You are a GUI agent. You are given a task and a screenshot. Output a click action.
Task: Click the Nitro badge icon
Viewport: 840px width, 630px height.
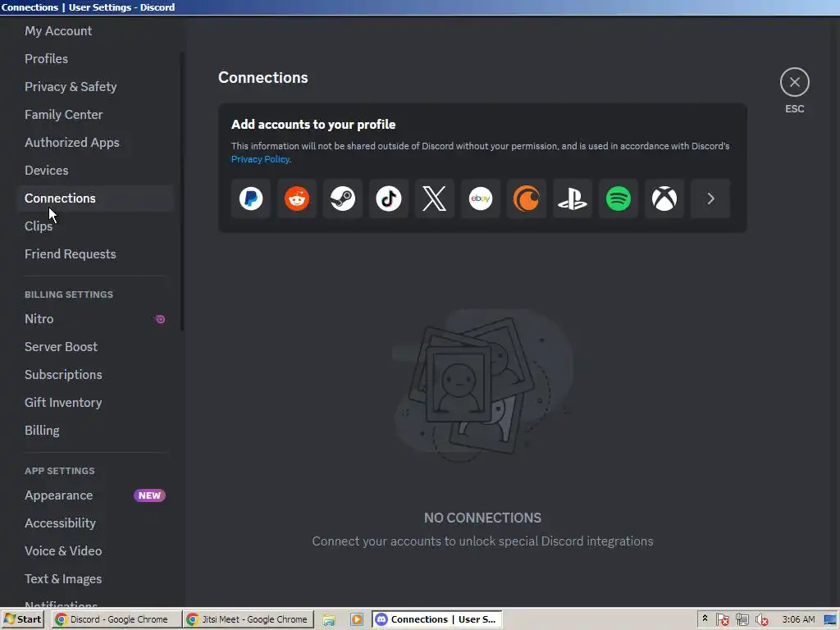coord(160,319)
